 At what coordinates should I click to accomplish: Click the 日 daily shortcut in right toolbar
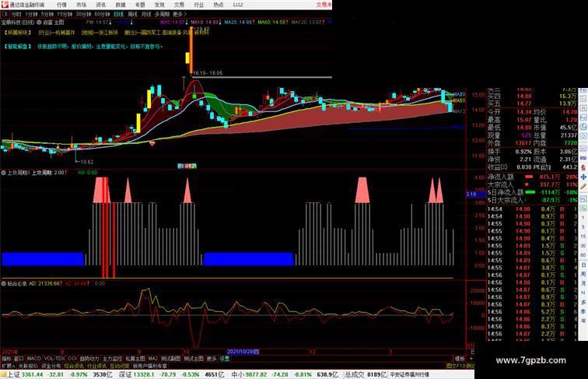tap(583, 265)
